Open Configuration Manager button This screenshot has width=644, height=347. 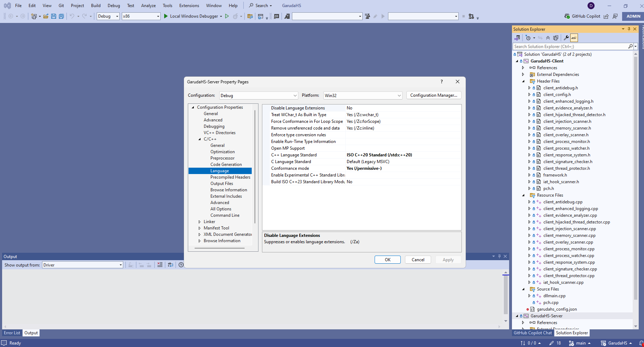434,95
